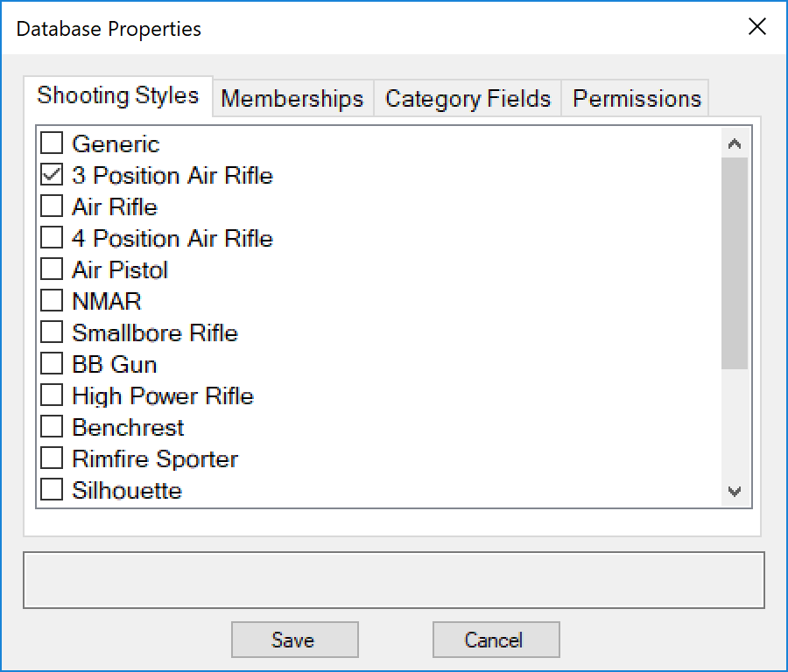Save the database properties

click(x=294, y=640)
